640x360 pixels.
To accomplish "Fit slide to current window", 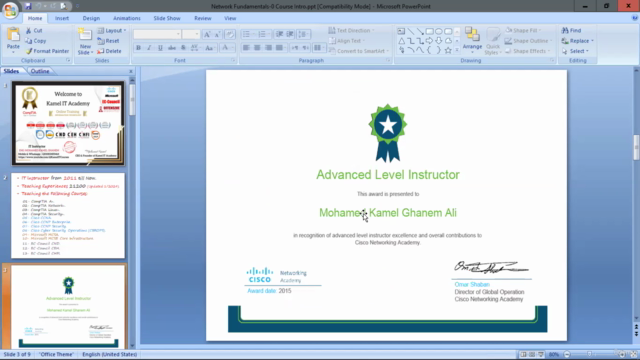I will pyautogui.click(x=634, y=354).
